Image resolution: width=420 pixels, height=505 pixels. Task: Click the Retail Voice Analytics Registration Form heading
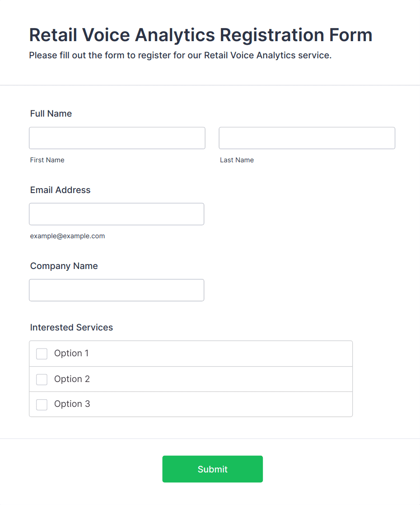pyautogui.click(x=201, y=35)
